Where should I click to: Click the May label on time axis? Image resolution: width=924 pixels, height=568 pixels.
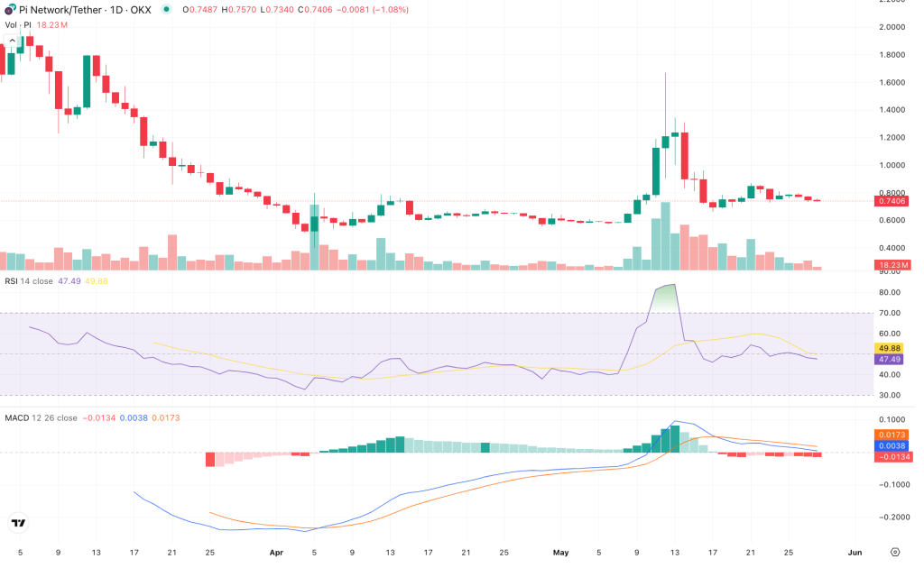coord(560,553)
